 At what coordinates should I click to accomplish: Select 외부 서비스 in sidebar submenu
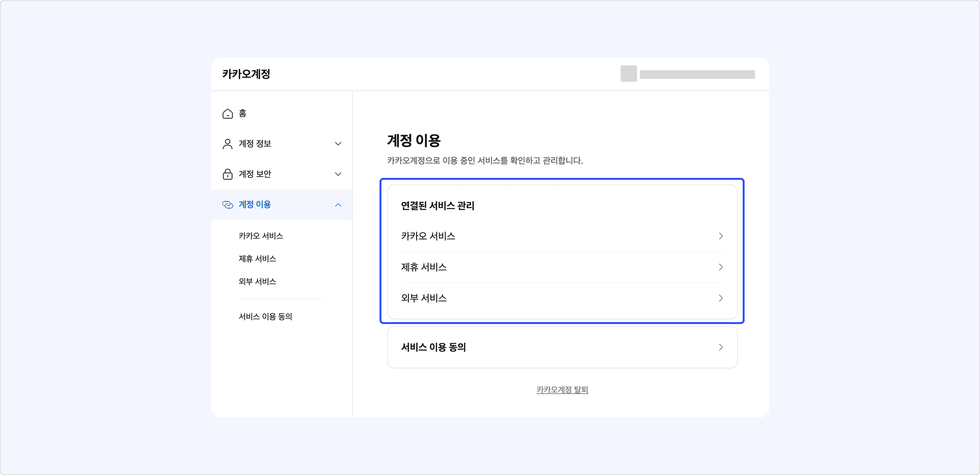tap(257, 282)
